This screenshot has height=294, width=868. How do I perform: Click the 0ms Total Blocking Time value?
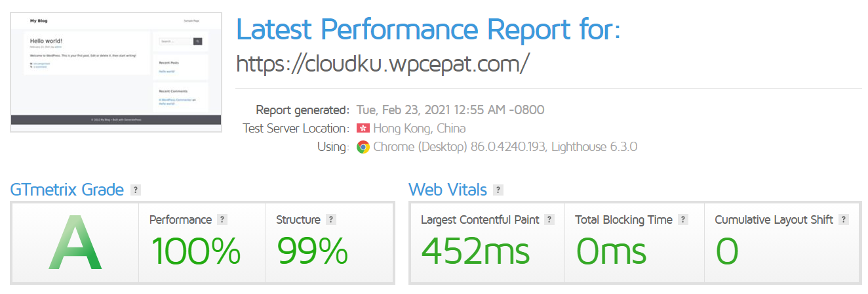pos(611,251)
